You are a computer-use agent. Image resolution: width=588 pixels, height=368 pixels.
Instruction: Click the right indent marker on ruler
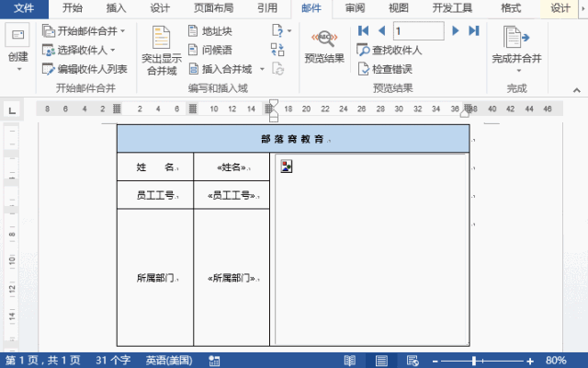464,114
